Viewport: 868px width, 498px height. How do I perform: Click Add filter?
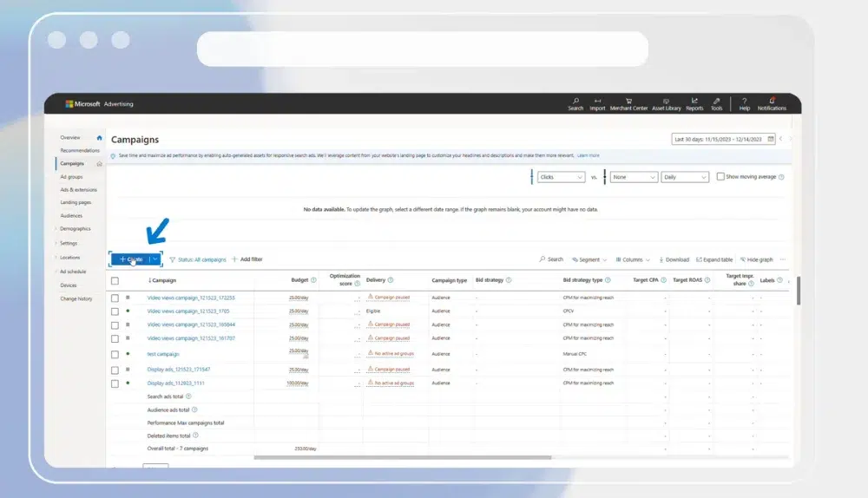(x=247, y=259)
